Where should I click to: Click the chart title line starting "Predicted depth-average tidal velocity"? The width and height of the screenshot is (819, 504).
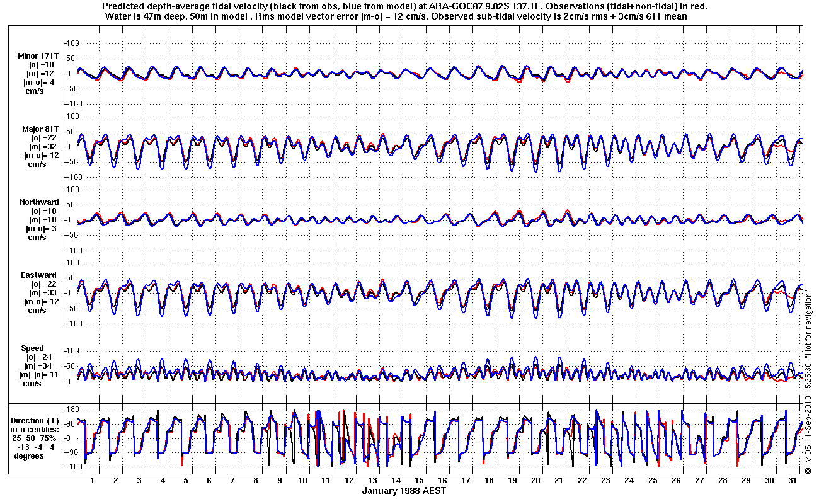404,7
